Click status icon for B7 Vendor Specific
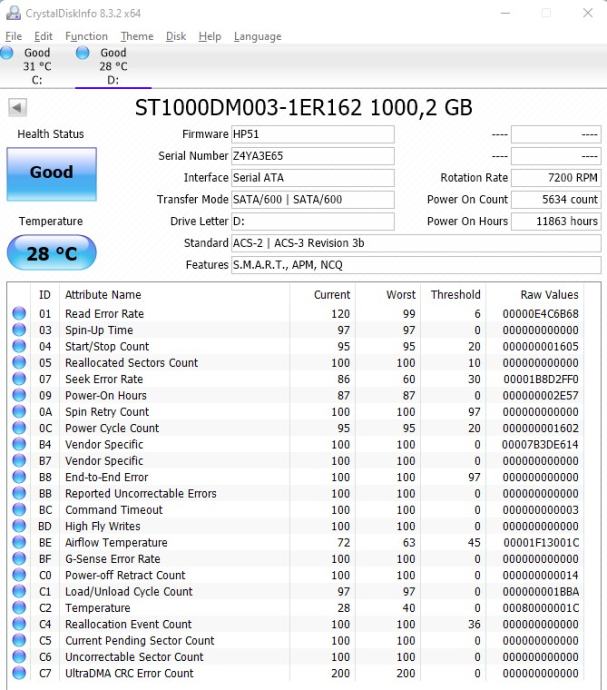The width and height of the screenshot is (607, 690). point(19,460)
